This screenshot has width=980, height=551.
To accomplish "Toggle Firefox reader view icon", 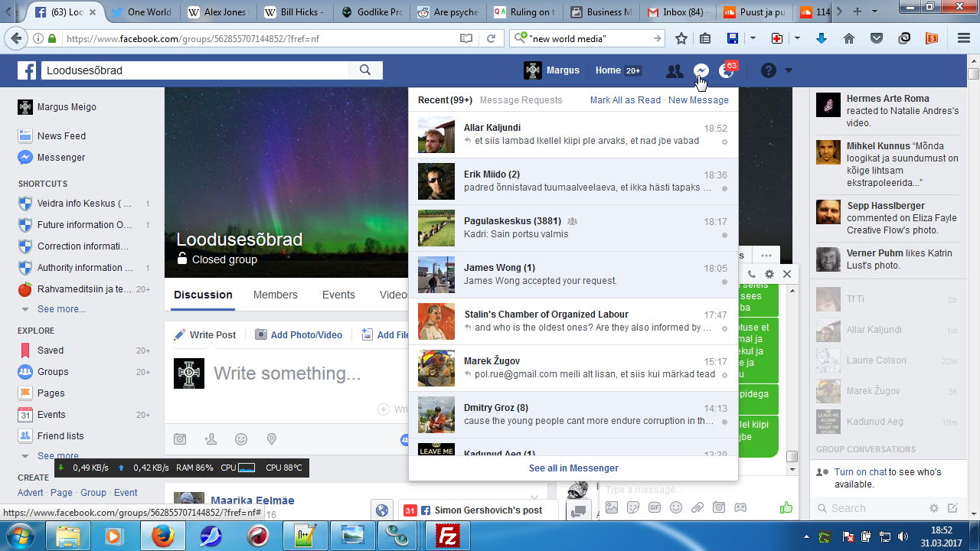I will (466, 38).
